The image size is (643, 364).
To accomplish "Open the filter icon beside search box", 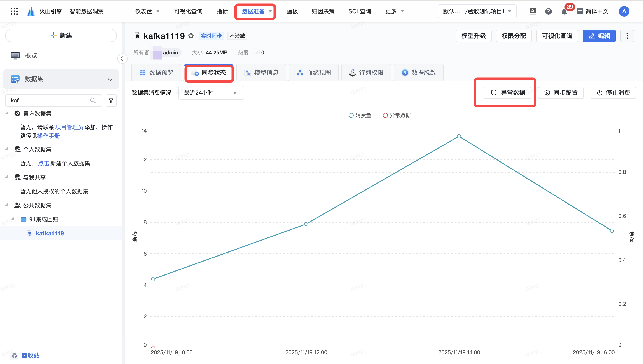I will tap(111, 101).
